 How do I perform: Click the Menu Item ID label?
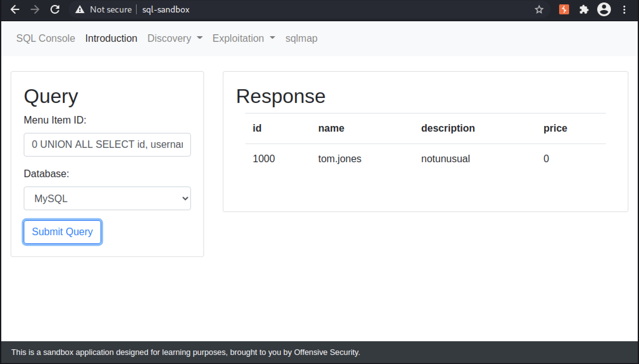pyautogui.click(x=55, y=120)
